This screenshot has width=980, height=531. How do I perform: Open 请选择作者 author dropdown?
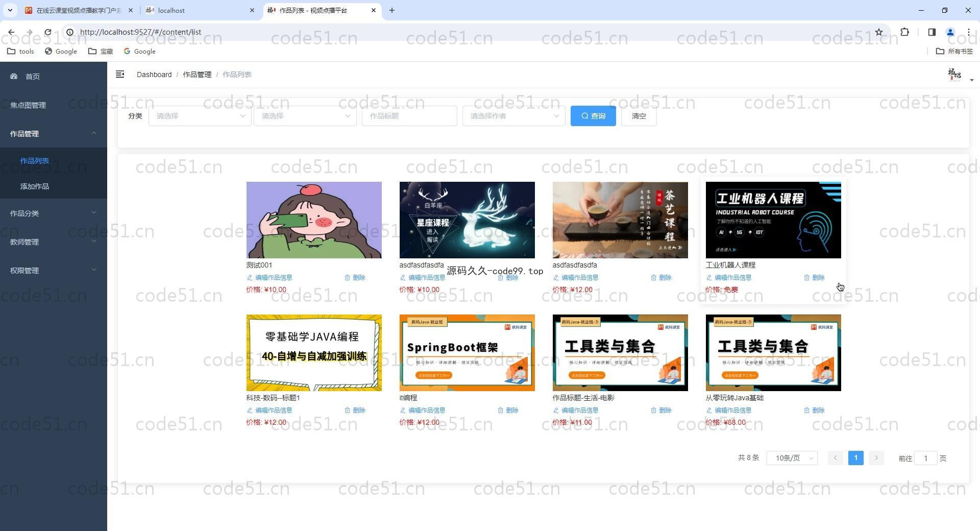[x=513, y=116]
